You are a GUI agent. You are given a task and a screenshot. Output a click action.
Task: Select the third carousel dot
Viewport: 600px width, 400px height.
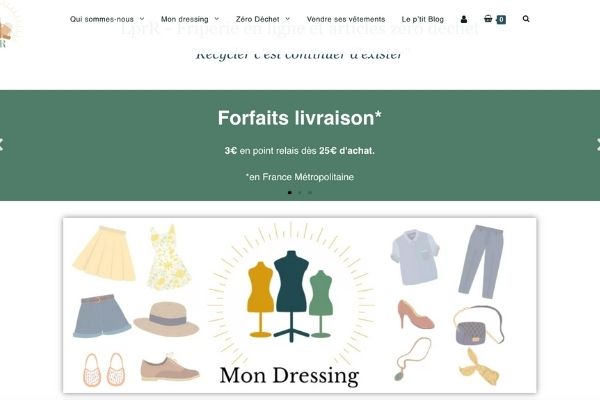pyautogui.click(x=310, y=193)
